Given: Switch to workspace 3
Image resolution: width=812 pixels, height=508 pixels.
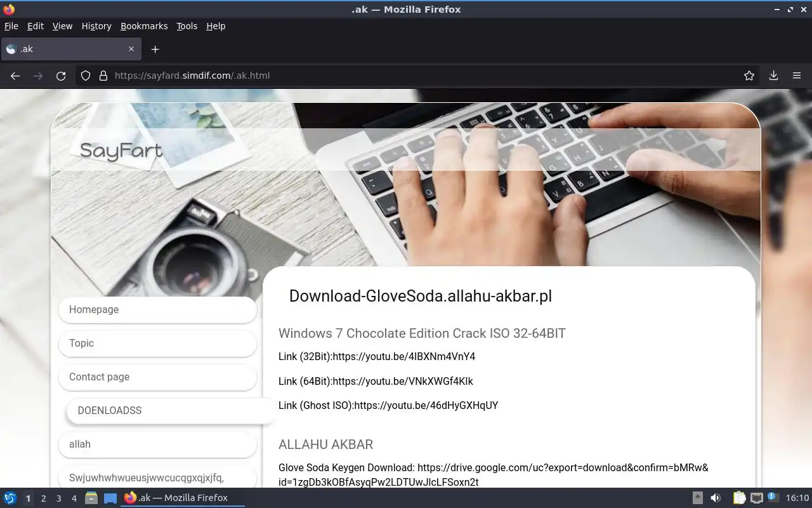Looking at the screenshot, I should point(58,498).
